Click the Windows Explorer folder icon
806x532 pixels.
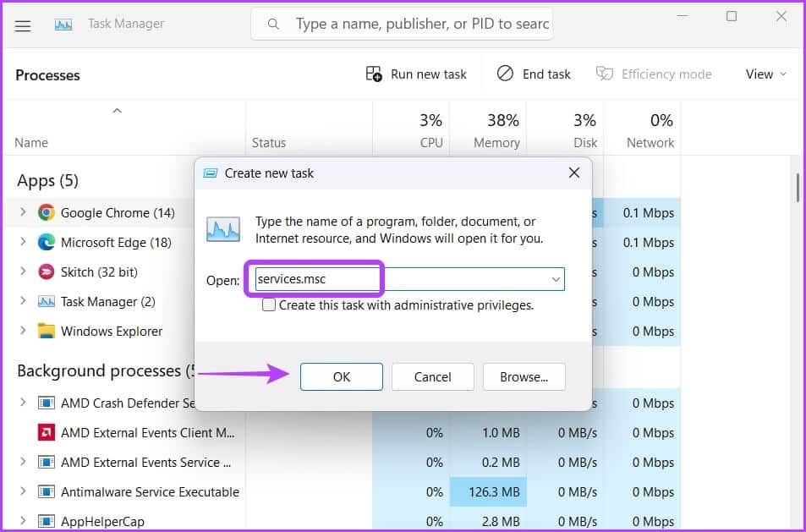click(x=47, y=332)
